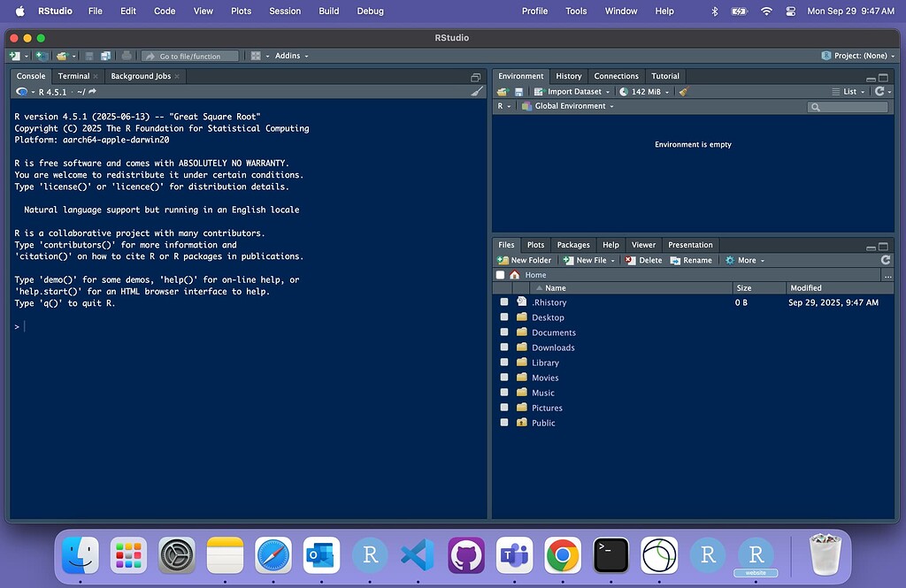Switch to the History tab
Image resolution: width=906 pixels, height=588 pixels.
point(568,76)
